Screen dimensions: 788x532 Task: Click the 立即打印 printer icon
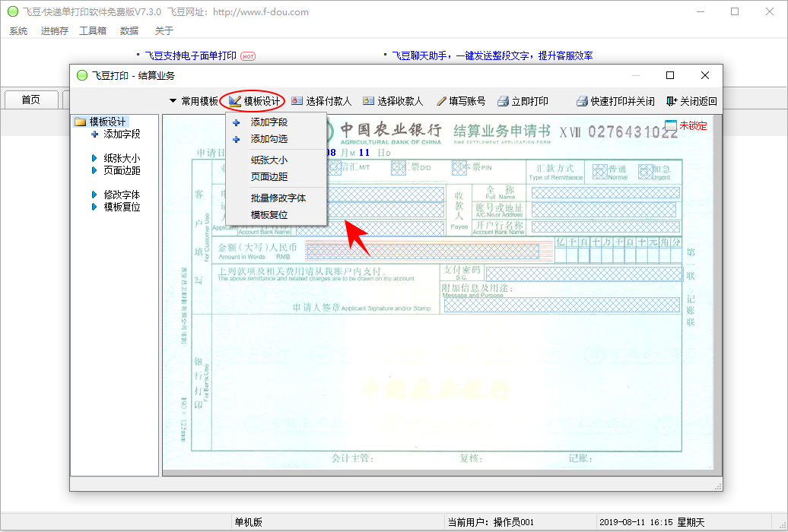(503, 102)
